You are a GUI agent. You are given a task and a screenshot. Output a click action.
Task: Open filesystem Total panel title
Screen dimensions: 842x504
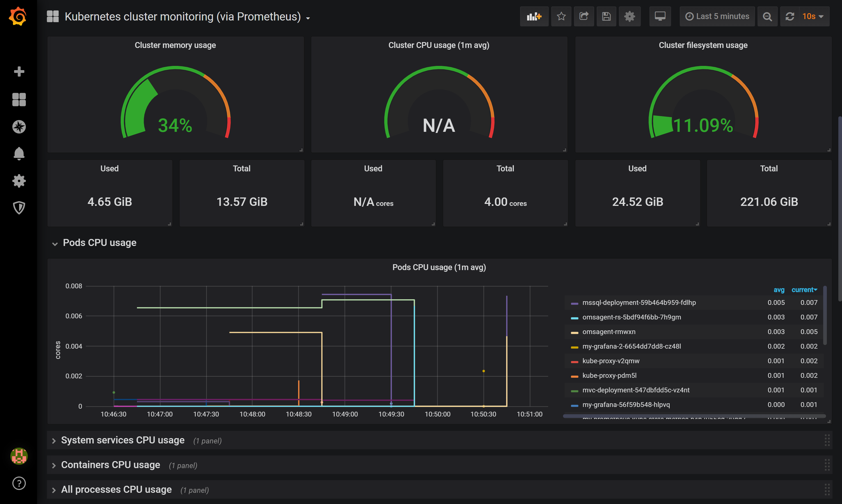click(769, 169)
